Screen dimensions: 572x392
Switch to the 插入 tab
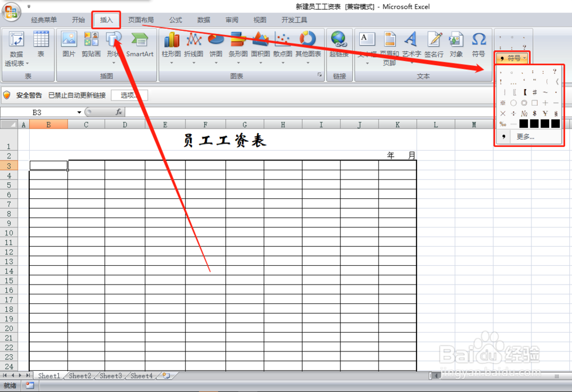click(106, 20)
